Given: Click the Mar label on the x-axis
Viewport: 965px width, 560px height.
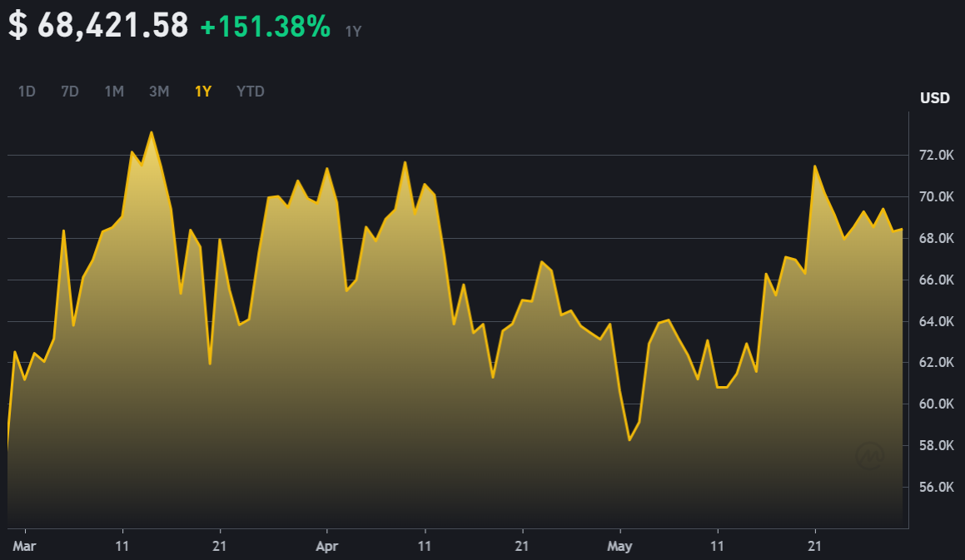Looking at the screenshot, I should [26, 546].
